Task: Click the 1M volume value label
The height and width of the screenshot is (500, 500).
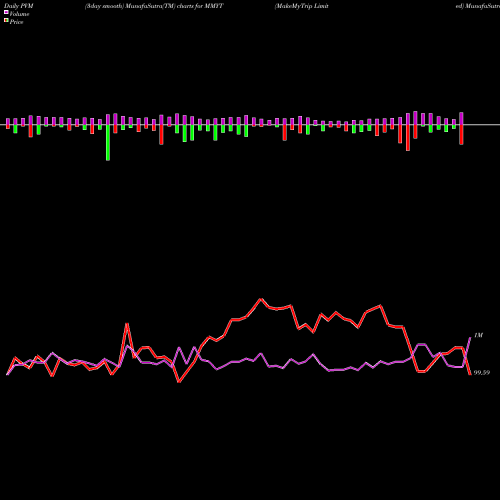Action: click(x=478, y=335)
